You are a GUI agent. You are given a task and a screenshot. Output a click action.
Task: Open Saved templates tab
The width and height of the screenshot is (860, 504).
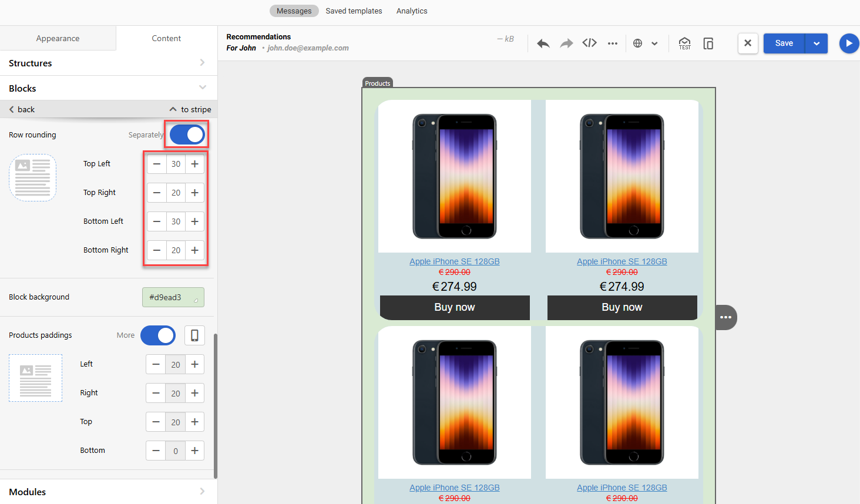click(354, 11)
